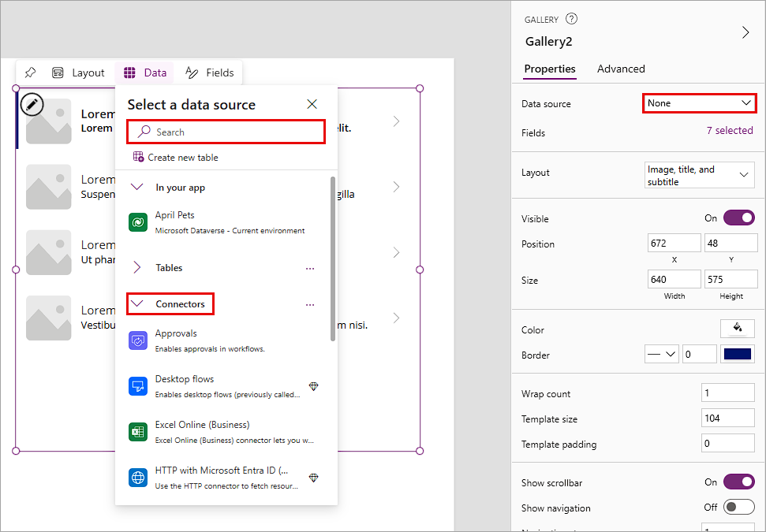Screen dimensions: 766x532
Task: Open the Layout dropdown for image and subtitle
Action: pyautogui.click(x=699, y=174)
